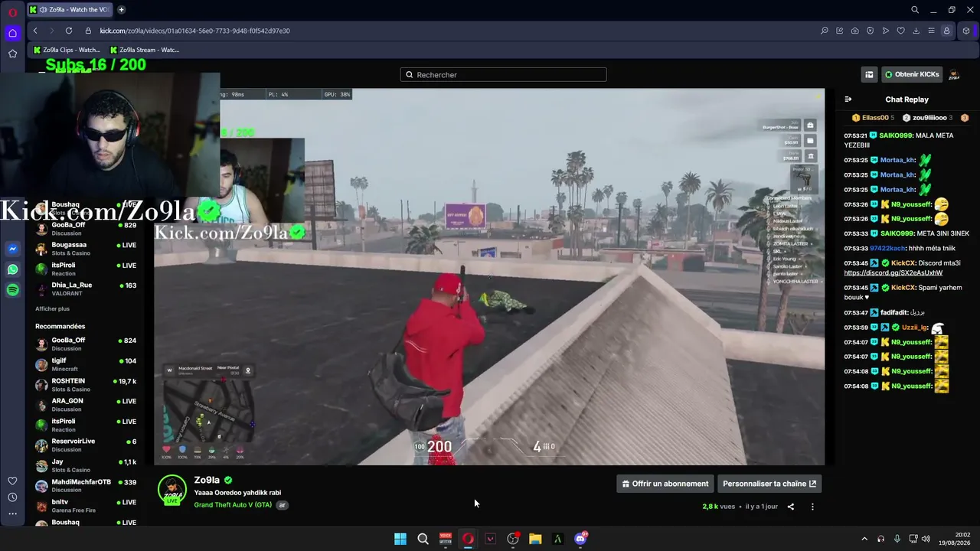Open Grand Theft Auto V category link
980x551 pixels.
point(233,505)
